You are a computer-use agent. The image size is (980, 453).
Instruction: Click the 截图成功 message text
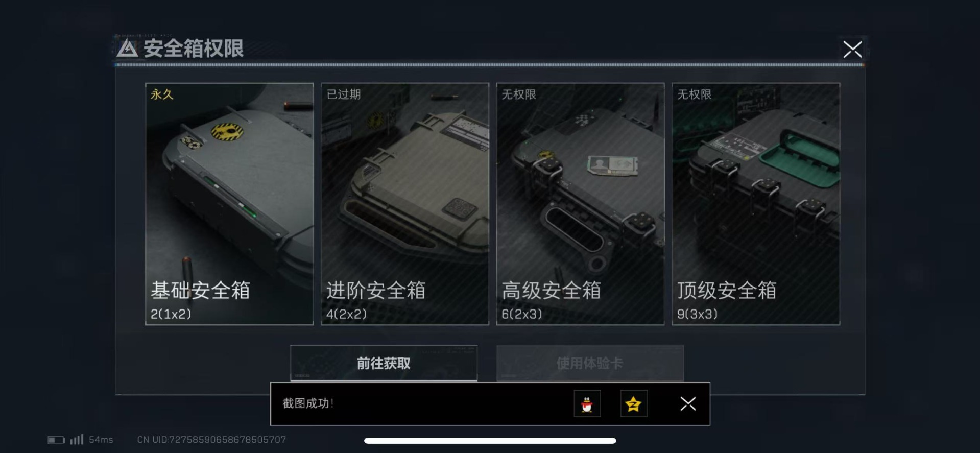[308, 403]
